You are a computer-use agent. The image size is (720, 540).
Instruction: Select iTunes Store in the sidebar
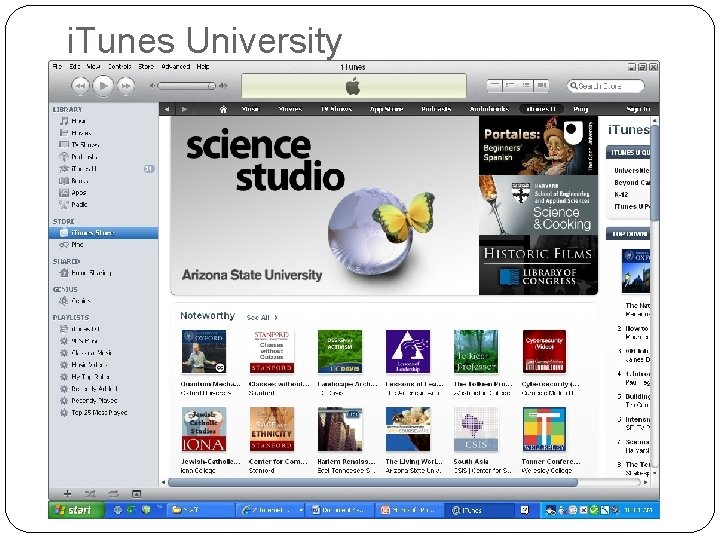[x=103, y=233]
